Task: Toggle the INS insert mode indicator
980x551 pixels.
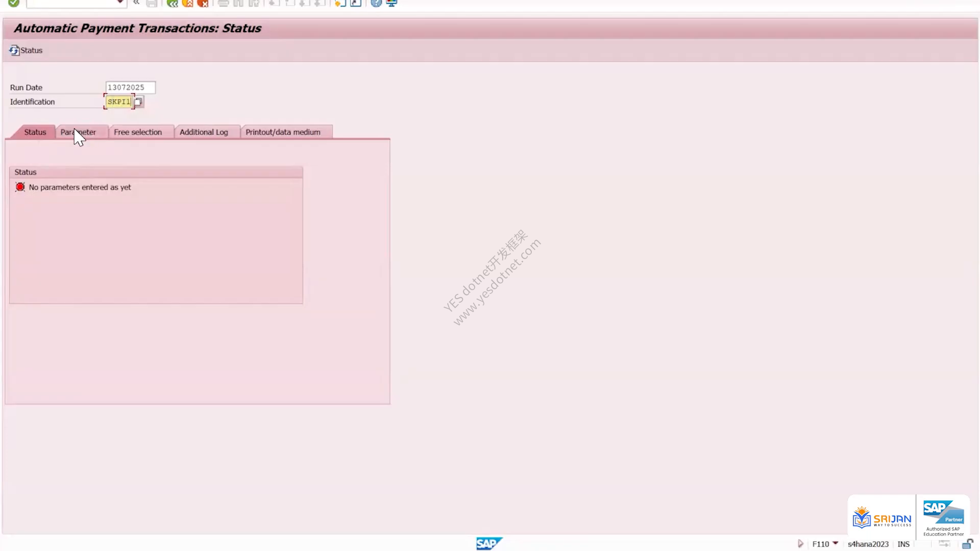Action: (x=903, y=544)
